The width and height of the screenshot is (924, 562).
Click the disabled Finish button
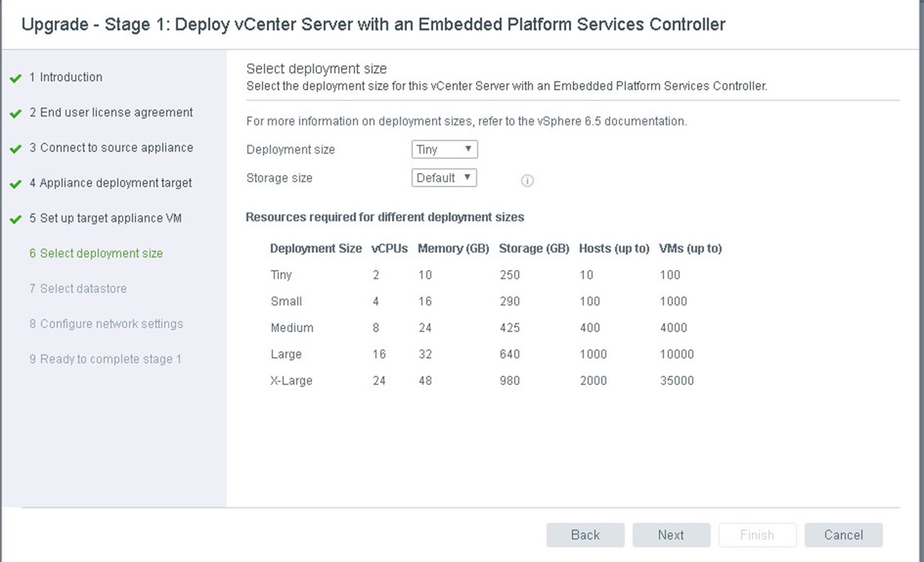(757, 535)
